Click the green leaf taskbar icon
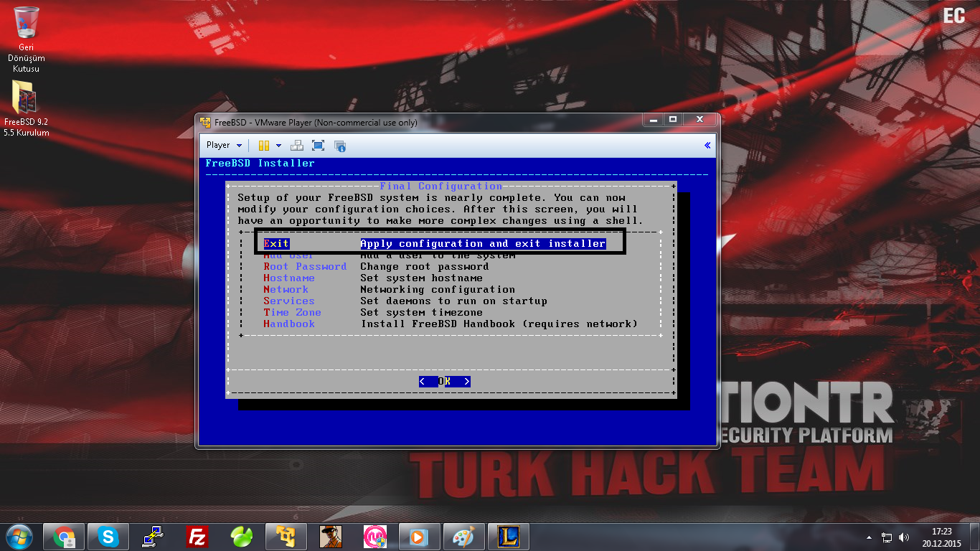Screen dimensions: 980x551 (241, 537)
